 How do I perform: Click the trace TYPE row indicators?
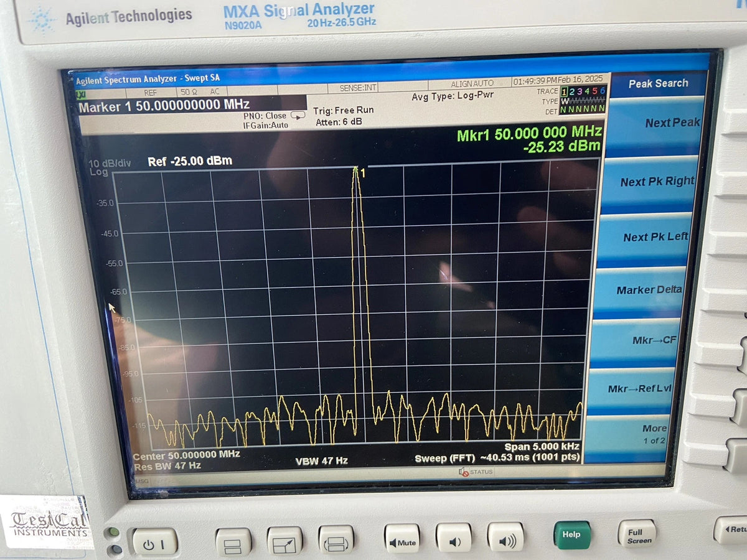(x=583, y=100)
